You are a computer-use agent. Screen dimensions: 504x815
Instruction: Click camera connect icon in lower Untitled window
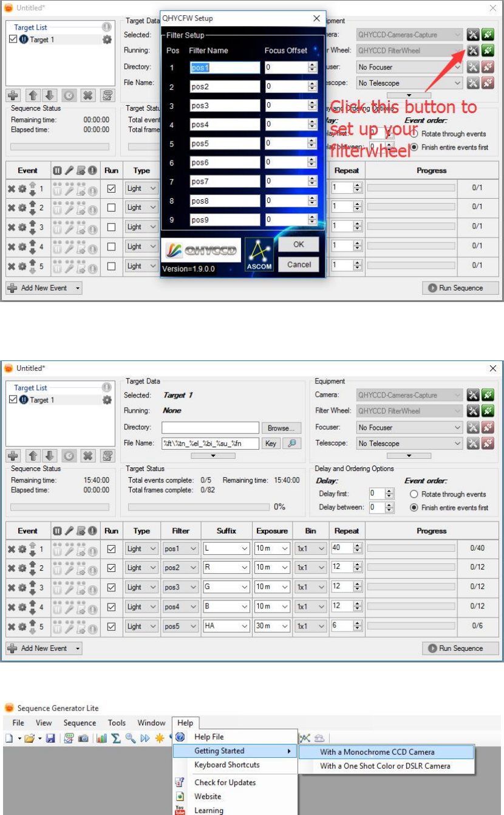(x=488, y=395)
